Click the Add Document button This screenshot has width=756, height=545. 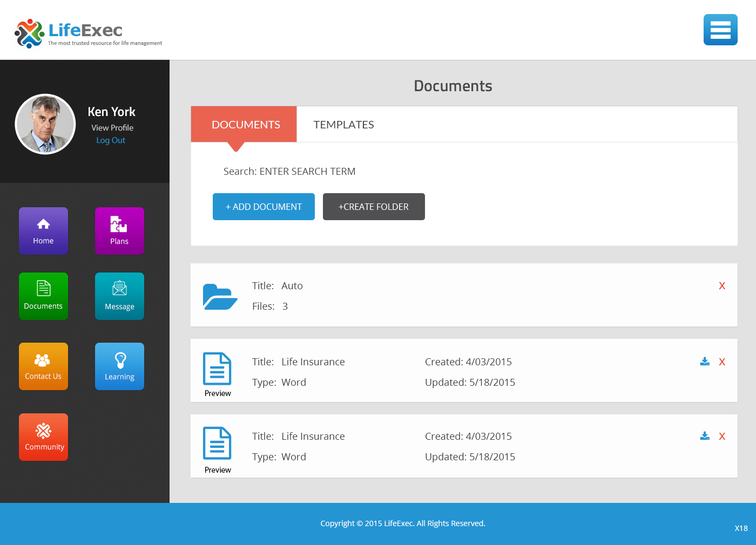pos(264,207)
